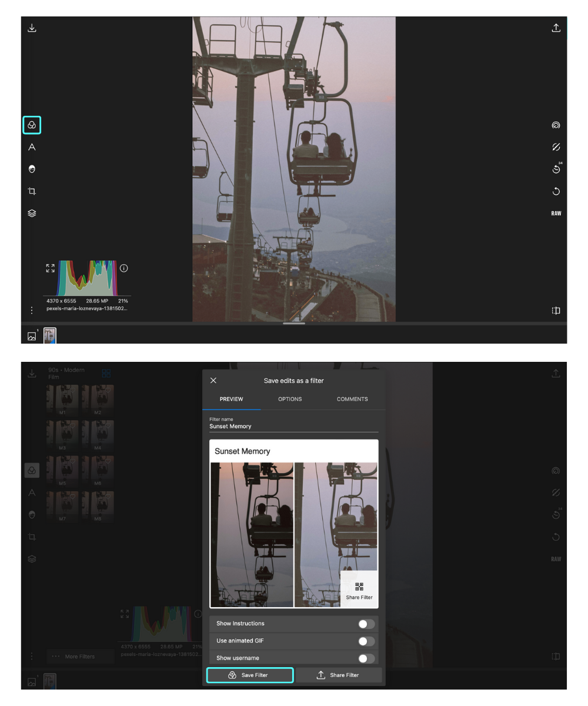The image size is (588, 706).
Task: Click the undo arrow in the top screenshot
Action: tap(556, 191)
